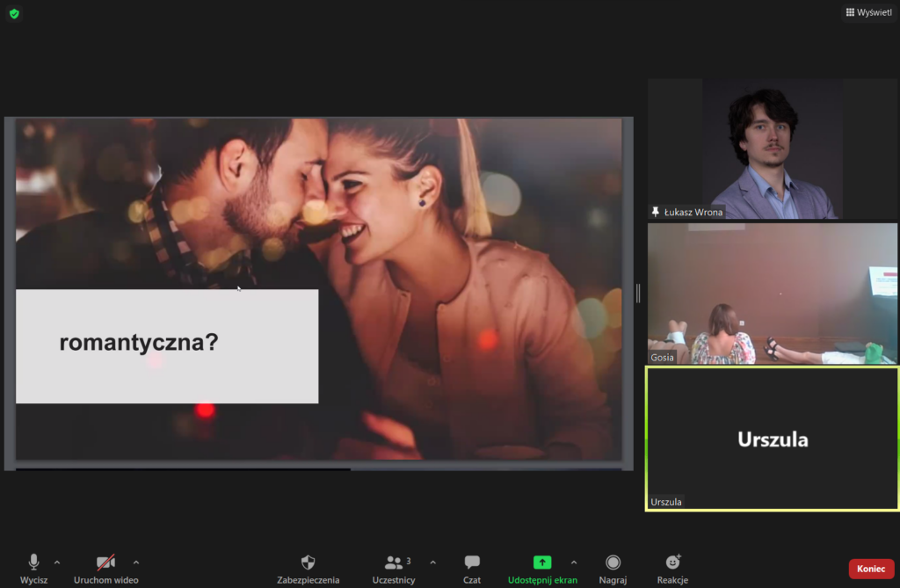Expand share options arrow beside Udostępnij ekran
This screenshot has height=588, width=900.
pyautogui.click(x=574, y=562)
